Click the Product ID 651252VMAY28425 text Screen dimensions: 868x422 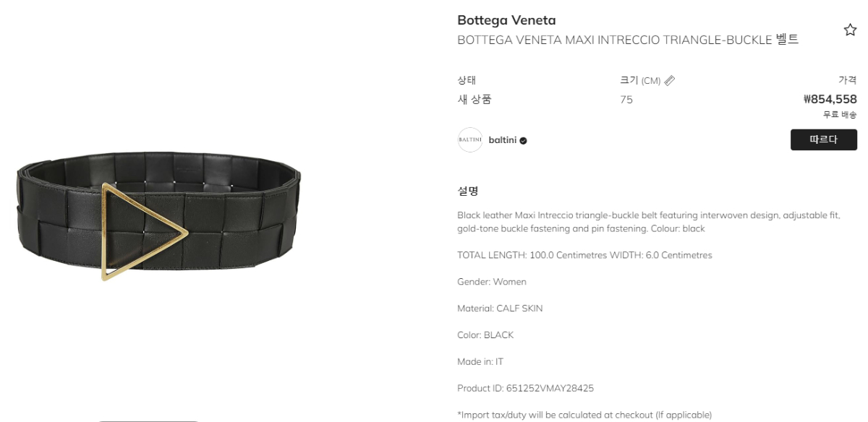[x=526, y=388]
